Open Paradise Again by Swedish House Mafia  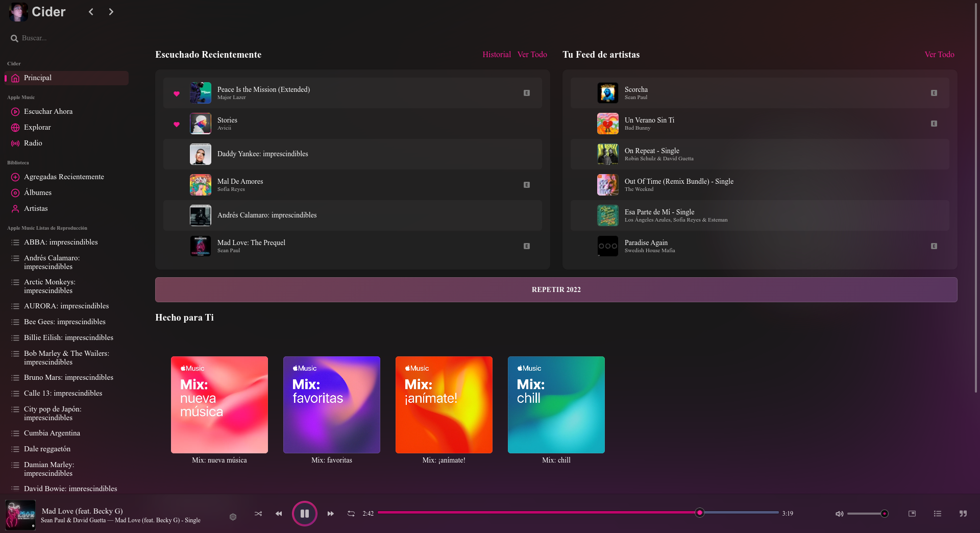click(x=760, y=246)
